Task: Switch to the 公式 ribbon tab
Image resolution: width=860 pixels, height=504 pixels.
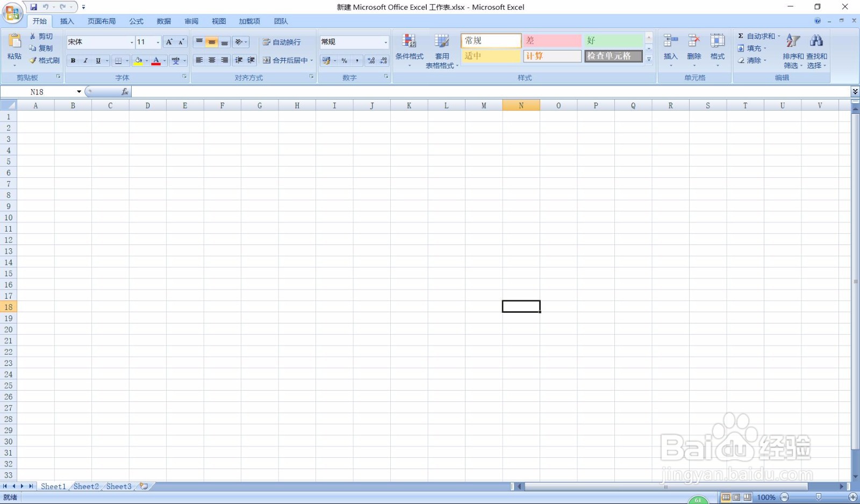Action: tap(137, 21)
